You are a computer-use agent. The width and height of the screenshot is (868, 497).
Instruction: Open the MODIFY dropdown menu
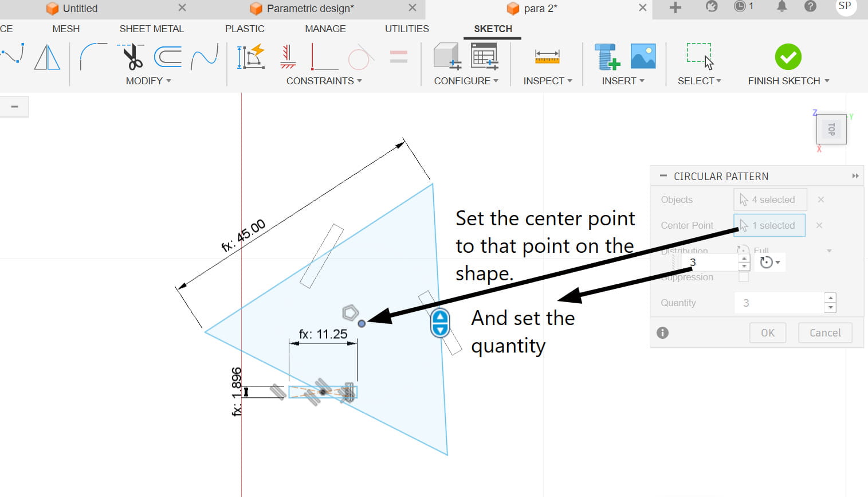point(148,81)
